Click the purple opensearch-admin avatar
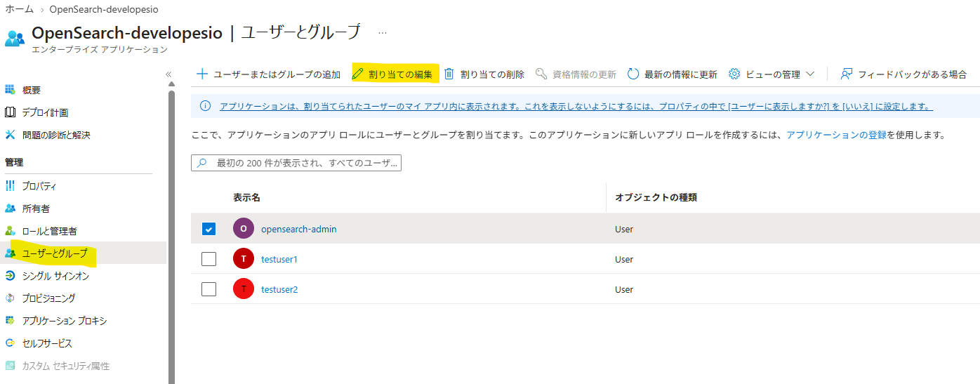The width and height of the screenshot is (980, 384). 244,229
